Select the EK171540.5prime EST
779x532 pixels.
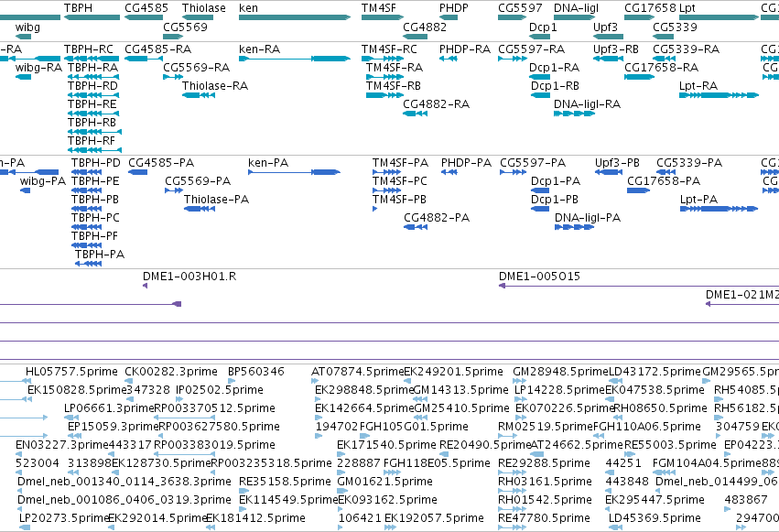click(341, 454)
